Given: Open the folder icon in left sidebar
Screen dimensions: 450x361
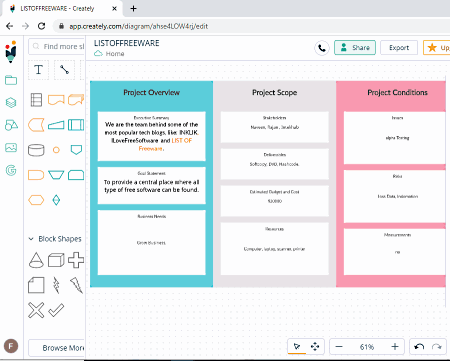Looking at the screenshot, I should click(x=11, y=80).
